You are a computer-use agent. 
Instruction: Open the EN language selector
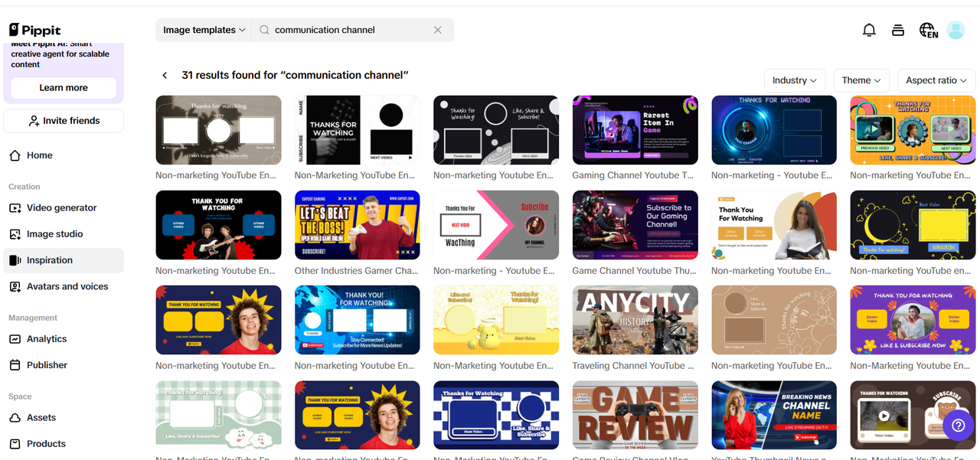pos(927,30)
